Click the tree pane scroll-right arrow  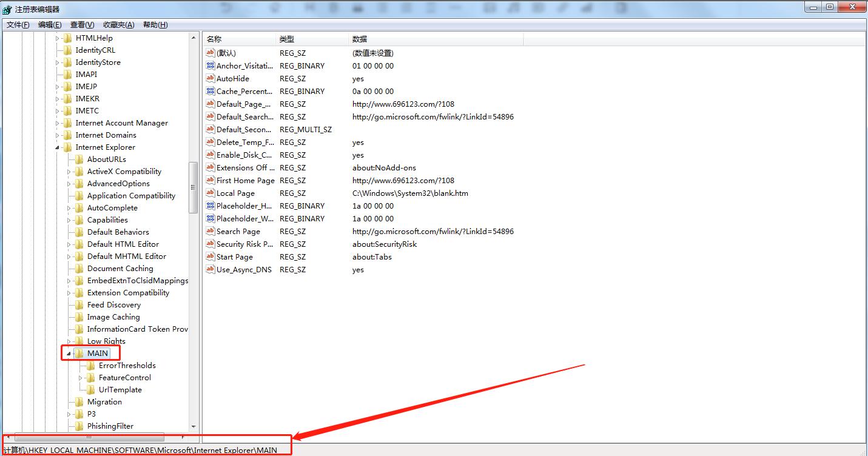184,437
